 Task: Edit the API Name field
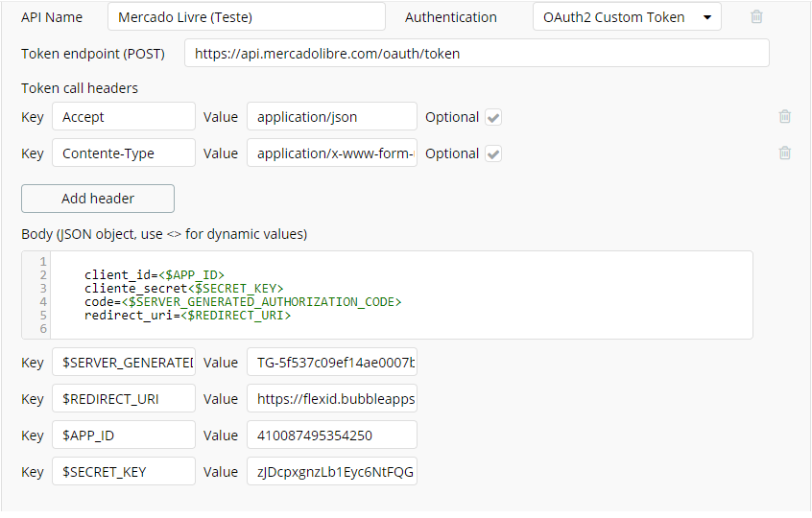(247, 17)
